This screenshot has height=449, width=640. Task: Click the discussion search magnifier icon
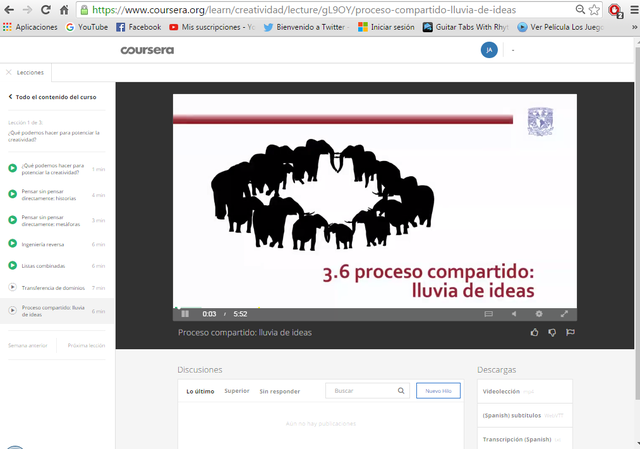[x=401, y=391]
